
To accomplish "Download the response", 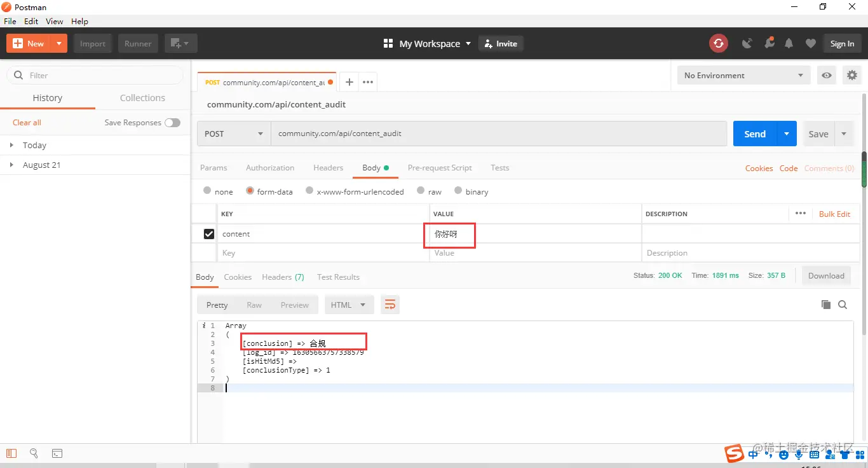I will click(x=826, y=275).
